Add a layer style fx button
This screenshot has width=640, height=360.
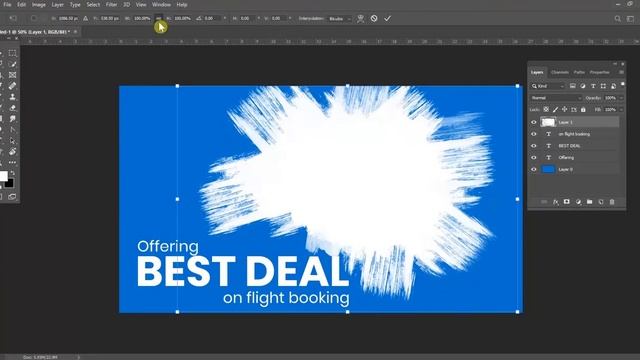coord(556,202)
